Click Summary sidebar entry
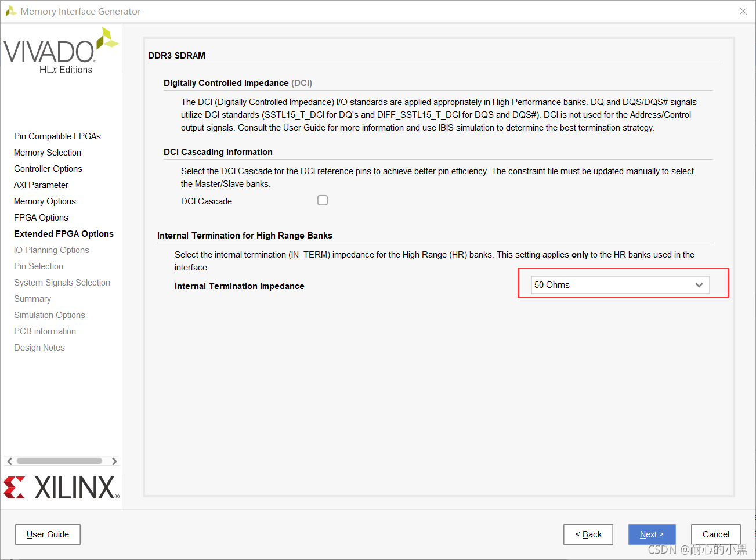Viewport: 756px width, 560px height. coord(32,299)
